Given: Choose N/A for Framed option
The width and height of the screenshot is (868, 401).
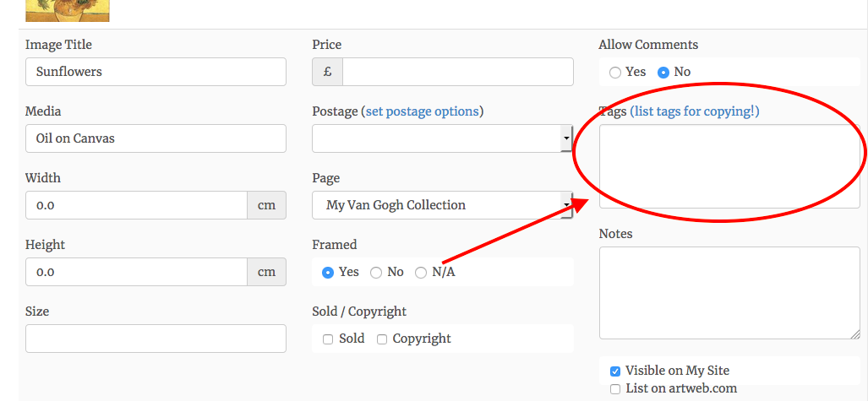Looking at the screenshot, I should (x=421, y=273).
